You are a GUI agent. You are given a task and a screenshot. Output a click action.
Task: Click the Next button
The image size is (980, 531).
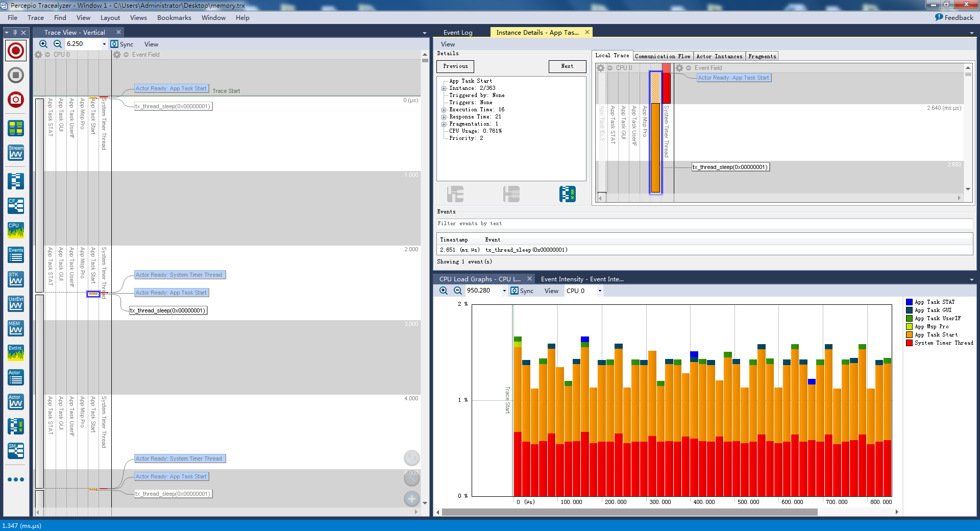pos(567,66)
